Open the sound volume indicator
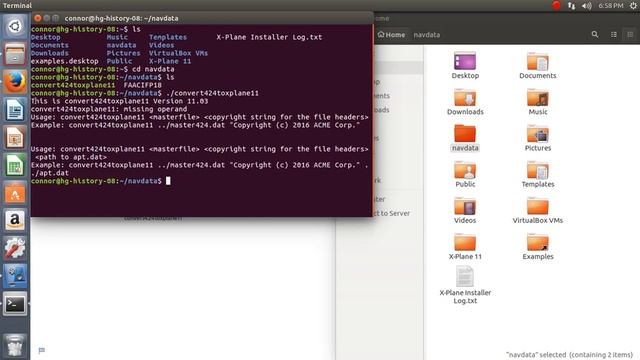Screen dimensions: 640x360 [x=587, y=5]
